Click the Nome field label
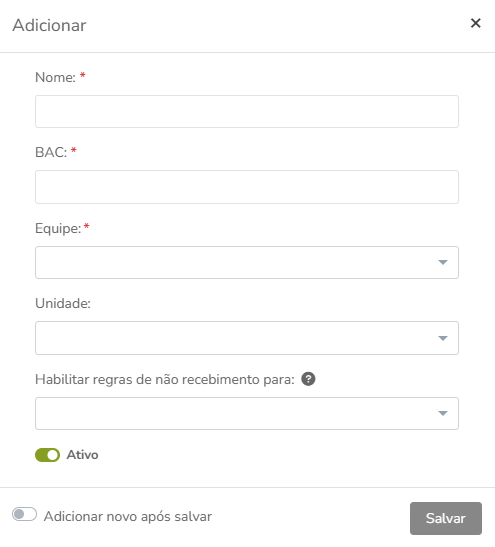 (x=55, y=77)
